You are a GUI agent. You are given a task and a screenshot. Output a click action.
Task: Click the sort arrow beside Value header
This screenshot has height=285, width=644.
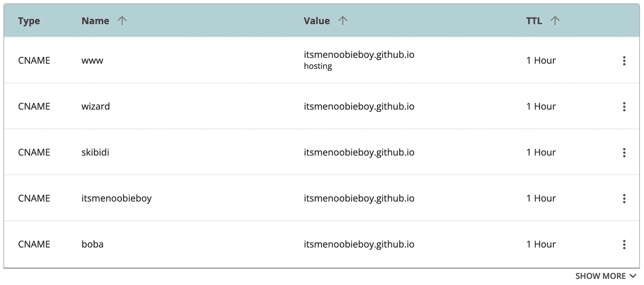[343, 21]
